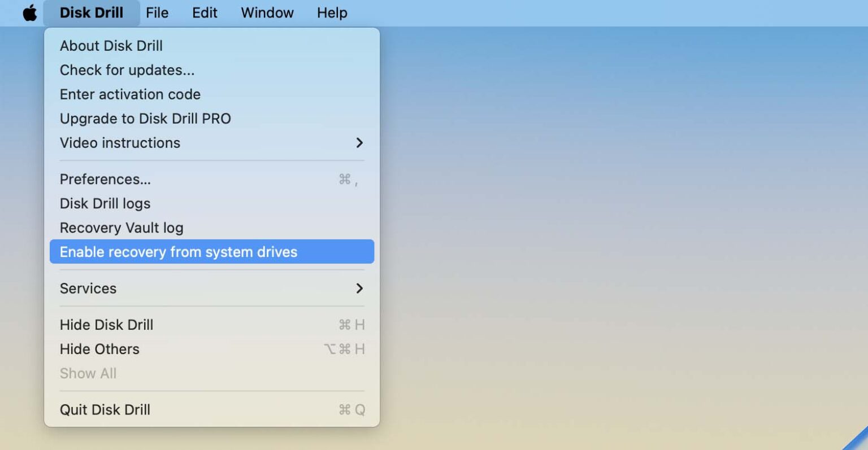
Task: Open Disk Drill Preferences
Action: (105, 179)
